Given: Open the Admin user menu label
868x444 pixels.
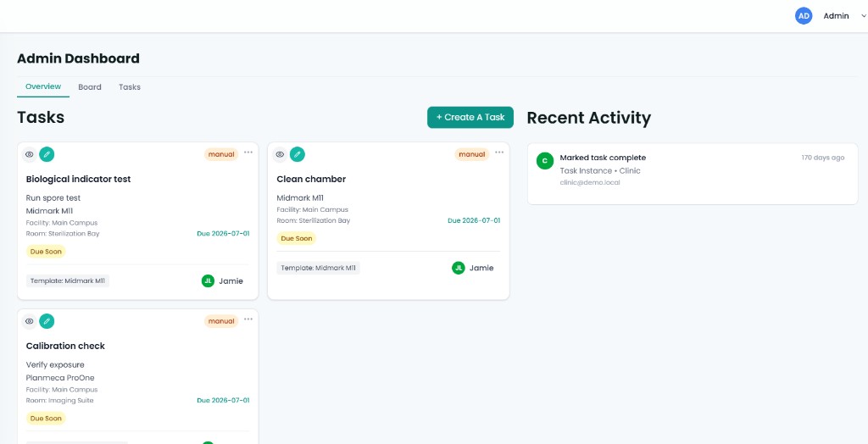Looking at the screenshot, I should [836, 16].
